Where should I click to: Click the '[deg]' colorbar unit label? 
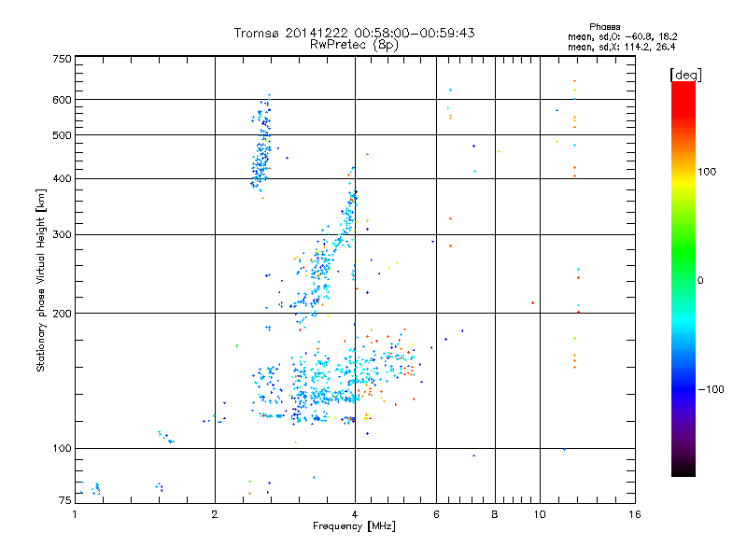tap(685, 75)
